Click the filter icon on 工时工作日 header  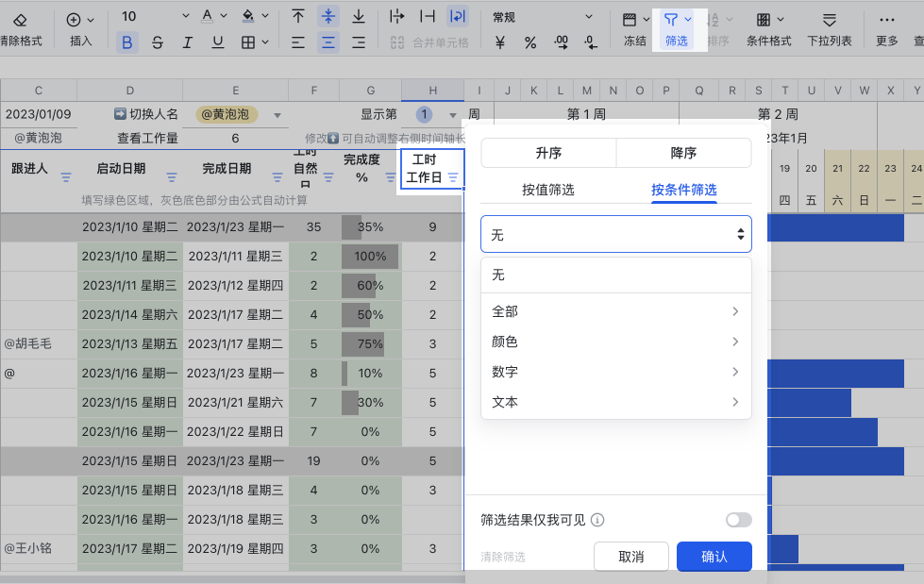click(453, 176)
